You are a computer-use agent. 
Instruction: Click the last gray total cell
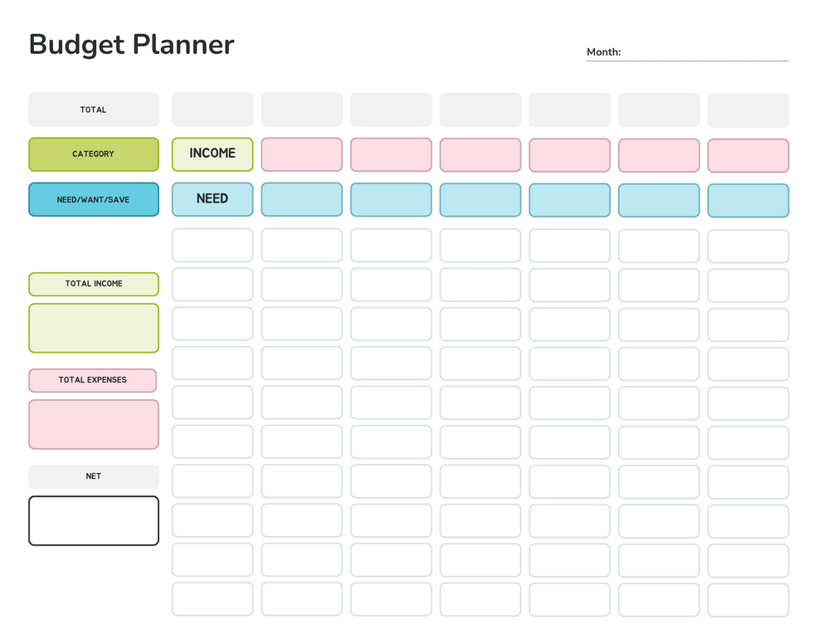[x=748, y=110]
